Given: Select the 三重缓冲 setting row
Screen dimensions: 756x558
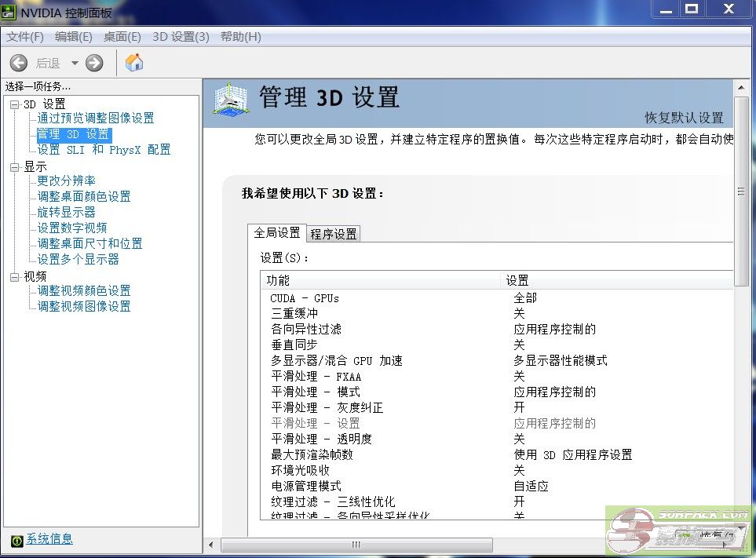Looking at the screenshot, I should pyautogui.click(x=497, y=314).
